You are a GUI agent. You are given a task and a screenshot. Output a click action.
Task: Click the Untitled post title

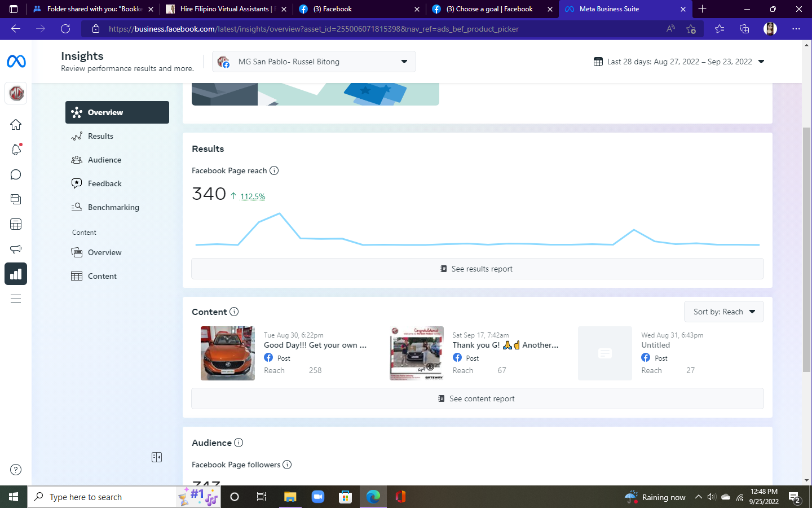(656, 345)
